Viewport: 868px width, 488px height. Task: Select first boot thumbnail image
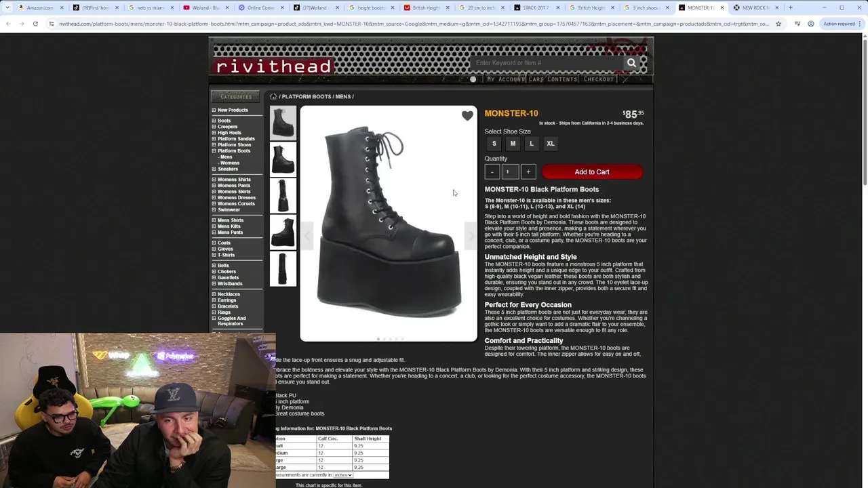[283, 123]
